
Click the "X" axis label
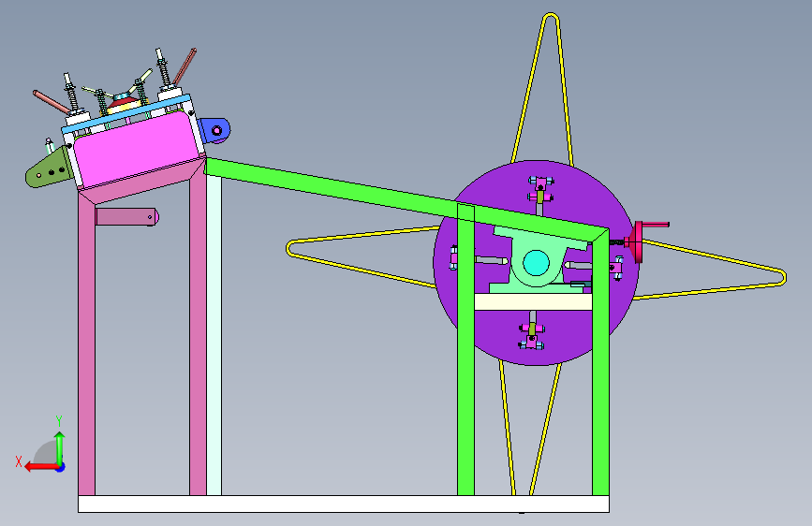pyautogui.click(x=19, y=461)
